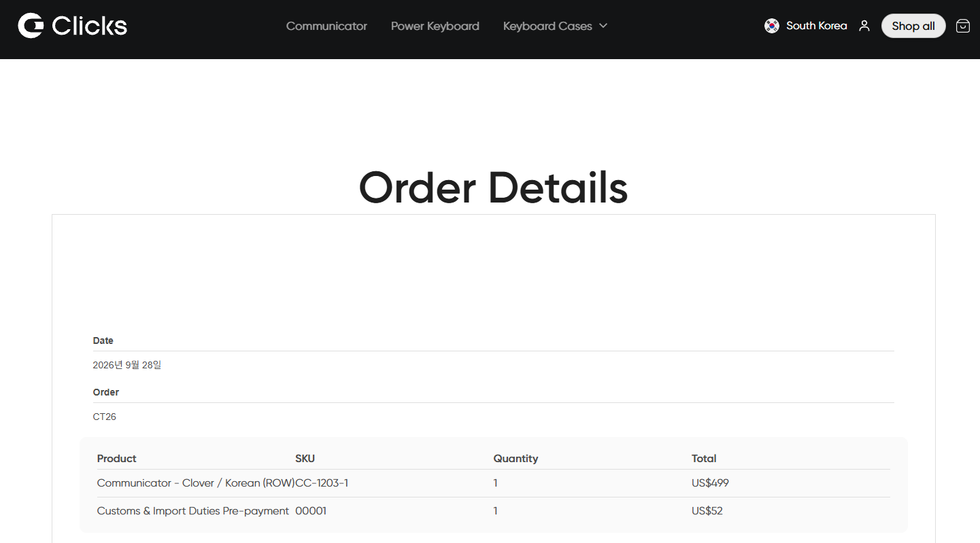
Task: Open the Communicator menu item
Action: click(326, 26)
